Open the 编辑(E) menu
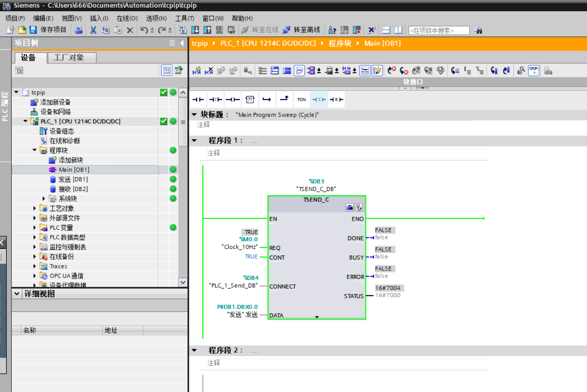 click(x=43, y=18)
